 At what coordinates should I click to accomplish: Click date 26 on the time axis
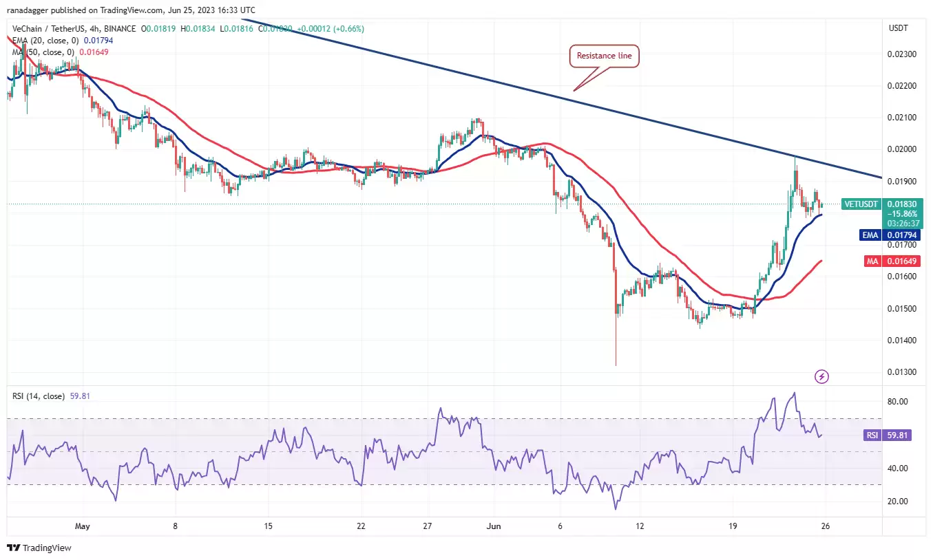[825, 527]
